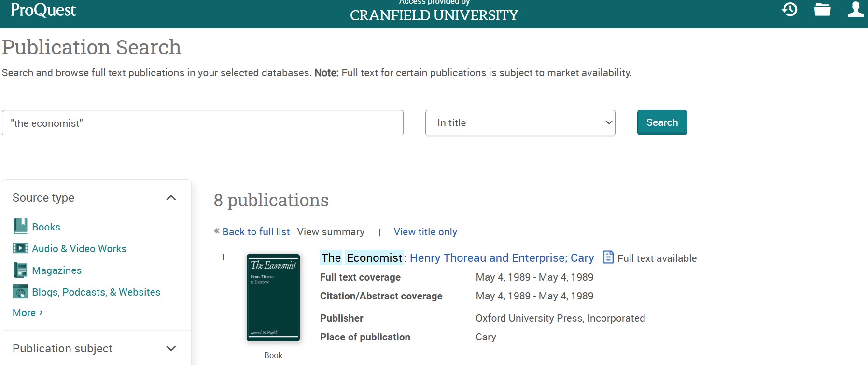
Task: Collapse the Source type filter panel
Action: [171, 198]
